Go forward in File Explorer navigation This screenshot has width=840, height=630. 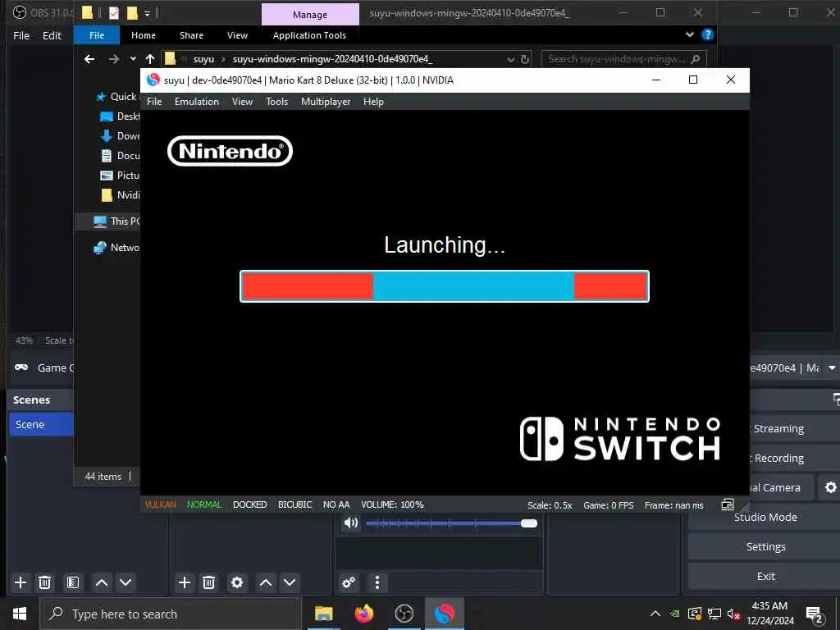113,59
